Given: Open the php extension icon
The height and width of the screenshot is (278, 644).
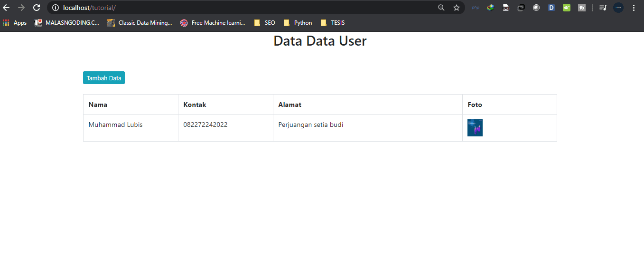Looking at the screenshot, I should click(476, 8).
